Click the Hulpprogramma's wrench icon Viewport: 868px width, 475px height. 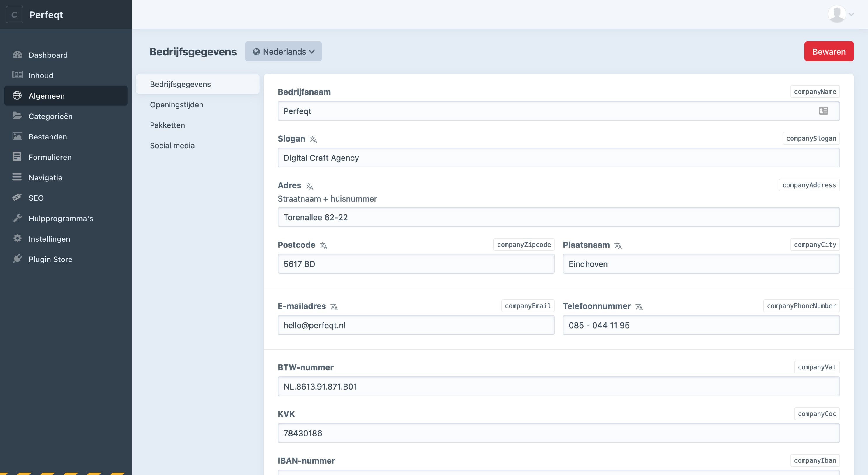17,218
